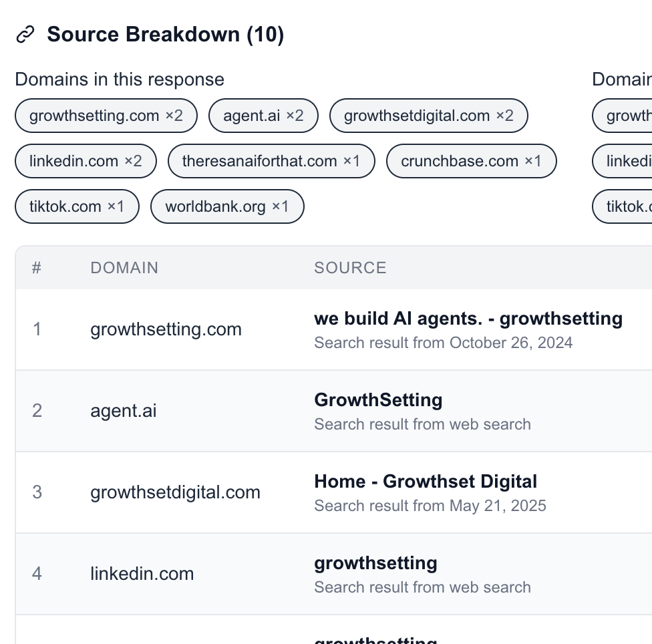Sort by the DOMAIN column header
Screen dimensions: 652x644
point(124,268)
